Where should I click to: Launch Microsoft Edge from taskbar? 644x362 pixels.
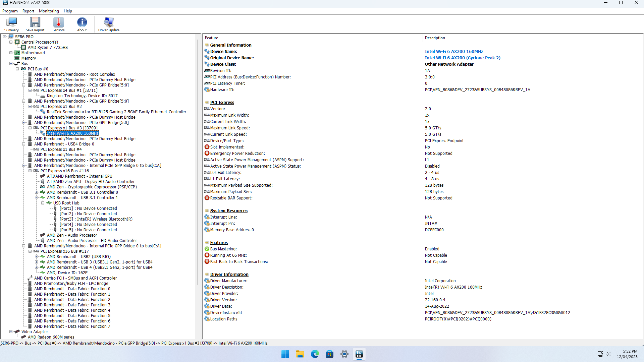tap(315, 354)
